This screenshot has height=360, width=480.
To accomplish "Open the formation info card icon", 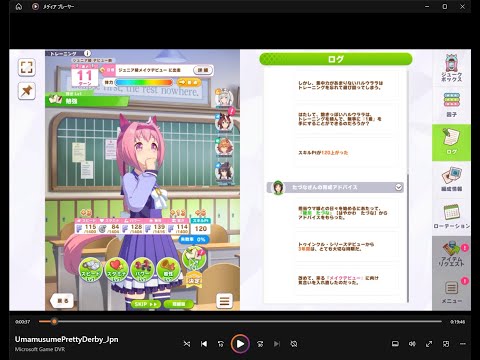I will click(451, 179).
